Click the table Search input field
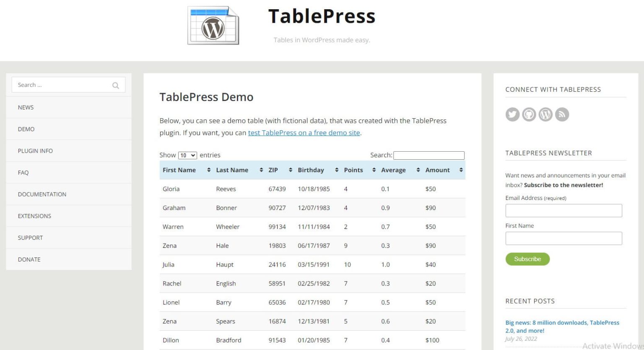644x350 pixels. 429,155
